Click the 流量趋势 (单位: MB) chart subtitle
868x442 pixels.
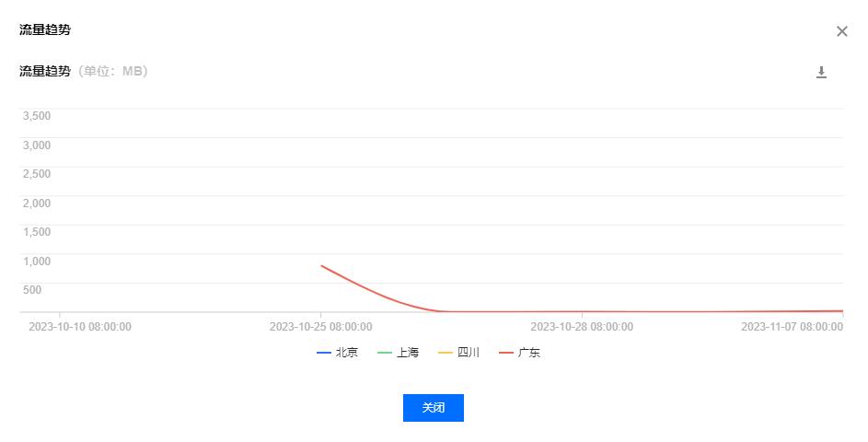(x=83, y=71)
